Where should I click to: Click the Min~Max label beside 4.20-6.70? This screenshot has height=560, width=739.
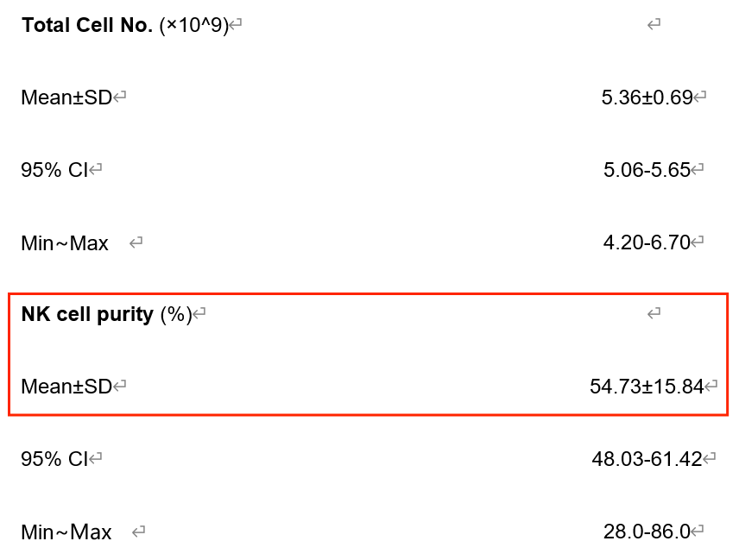tap(65, 243)
